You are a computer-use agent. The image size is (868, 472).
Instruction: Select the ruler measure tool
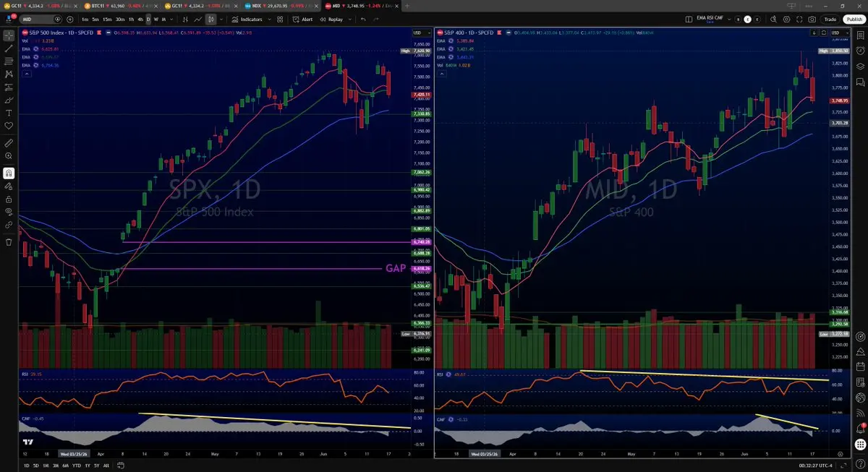(x=9, y=144)
